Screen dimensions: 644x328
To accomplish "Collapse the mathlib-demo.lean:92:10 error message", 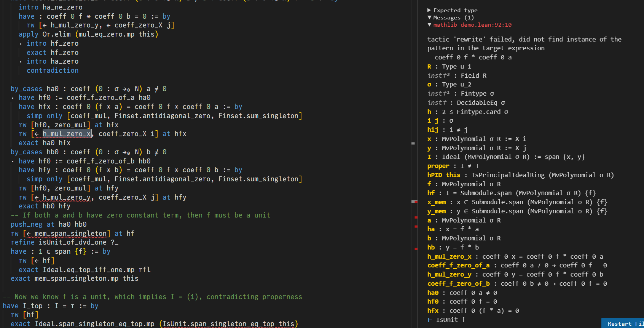I will [x=429, y=25].
